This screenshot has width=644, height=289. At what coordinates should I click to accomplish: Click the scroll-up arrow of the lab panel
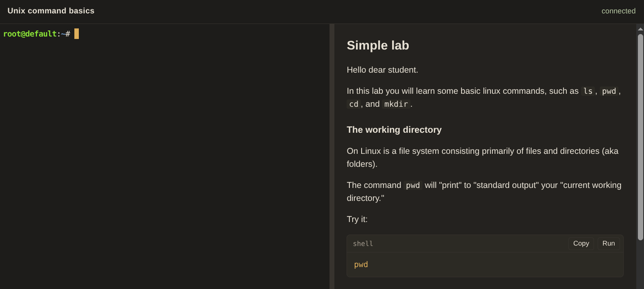[640, 29]
